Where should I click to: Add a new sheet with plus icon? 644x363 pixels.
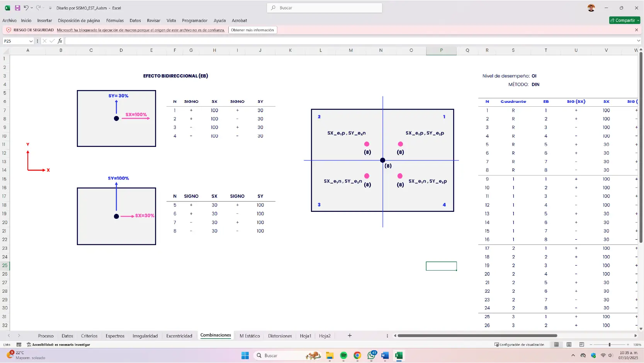tap(350, 336)
